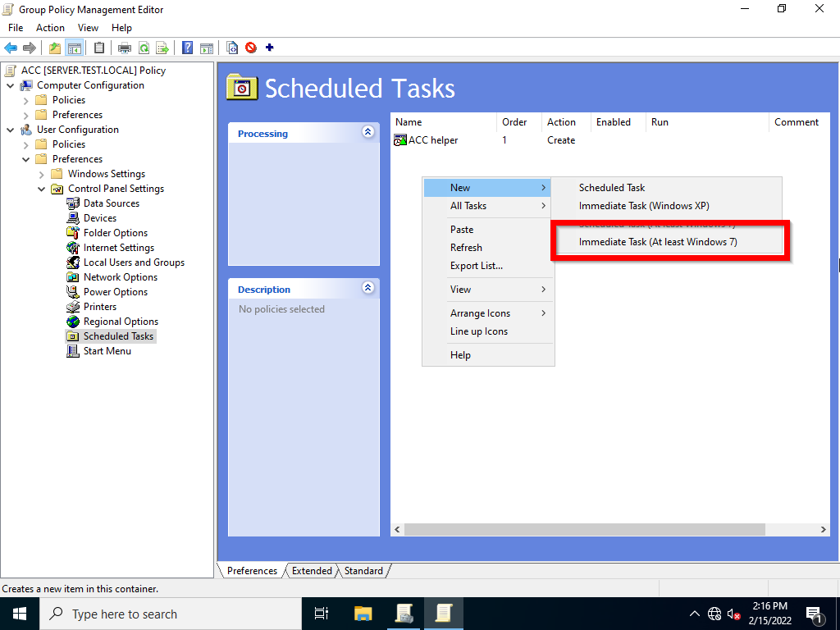Image resolution: width=840 pixels, height=630 pixels.
Task: Click the horizontal scrollbar right arrow
Action: click(x=824, y=529)
